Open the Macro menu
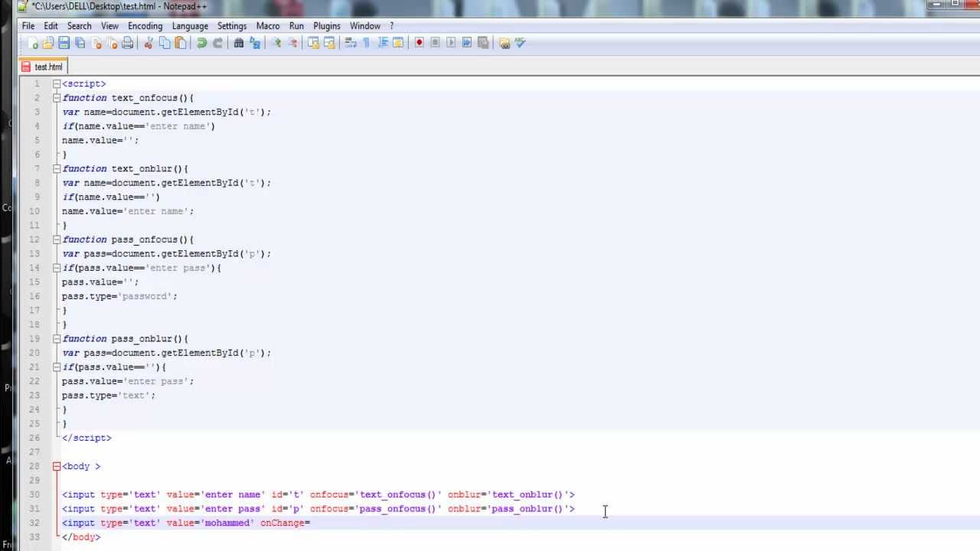The width and height of the screenshot is (980, 551). pyautogui.click(x=268, y=26)
